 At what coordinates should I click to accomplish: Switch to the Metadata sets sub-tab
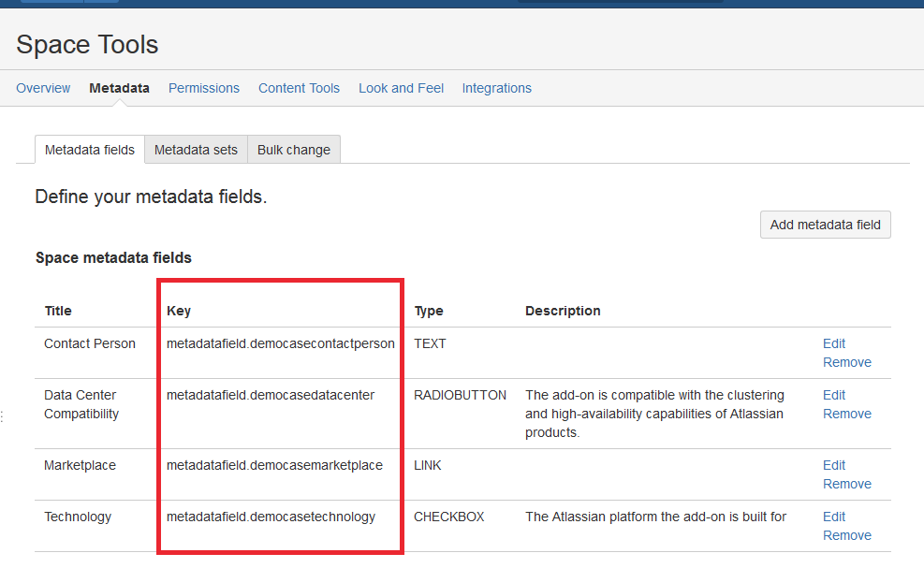[x=196, y=150]
